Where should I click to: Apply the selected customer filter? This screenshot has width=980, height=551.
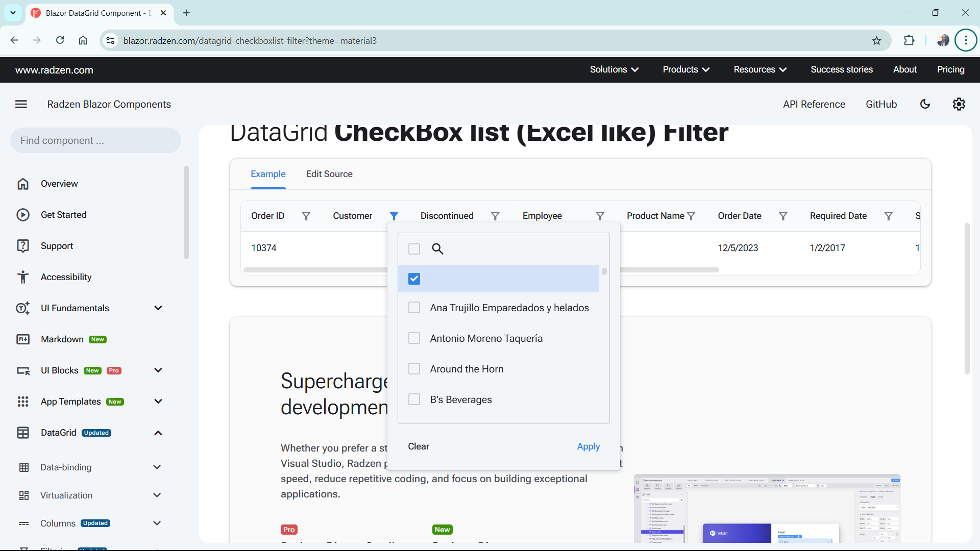(x=588, y=446)
